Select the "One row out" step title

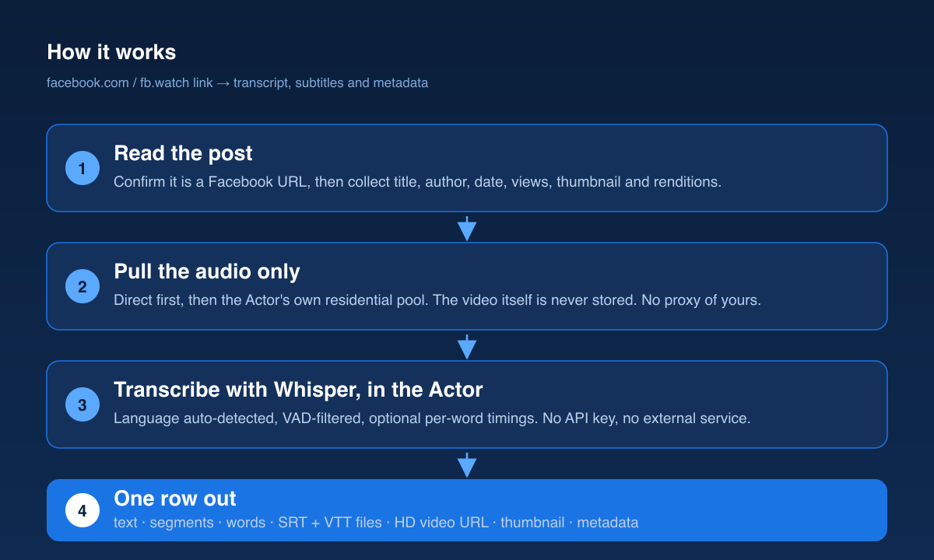[175, 499]
